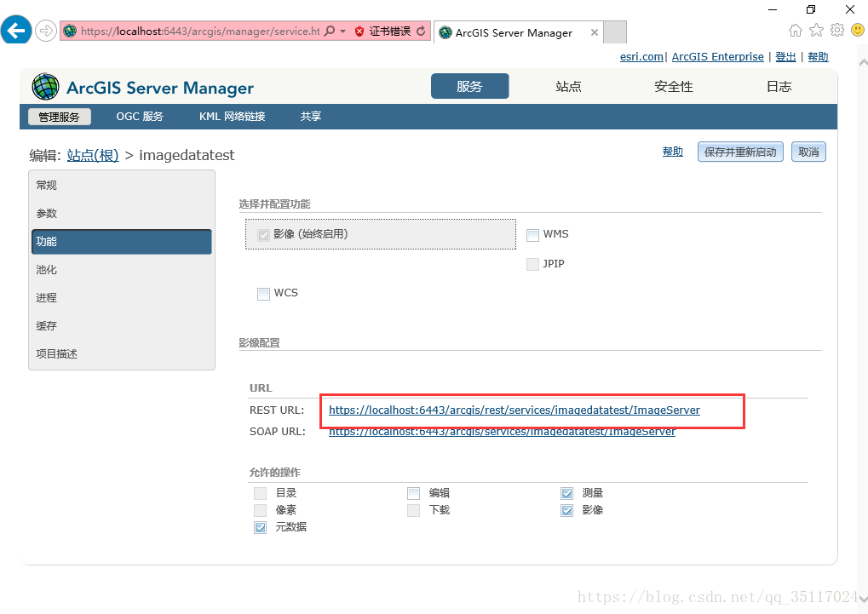
Task: Uncheck the 元数据 operation checkbox
Action: pos(260,527)
